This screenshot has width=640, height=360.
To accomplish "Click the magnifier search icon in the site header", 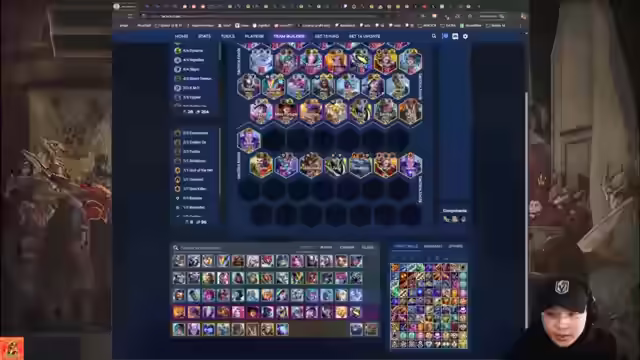I will [x=434, y=36].
